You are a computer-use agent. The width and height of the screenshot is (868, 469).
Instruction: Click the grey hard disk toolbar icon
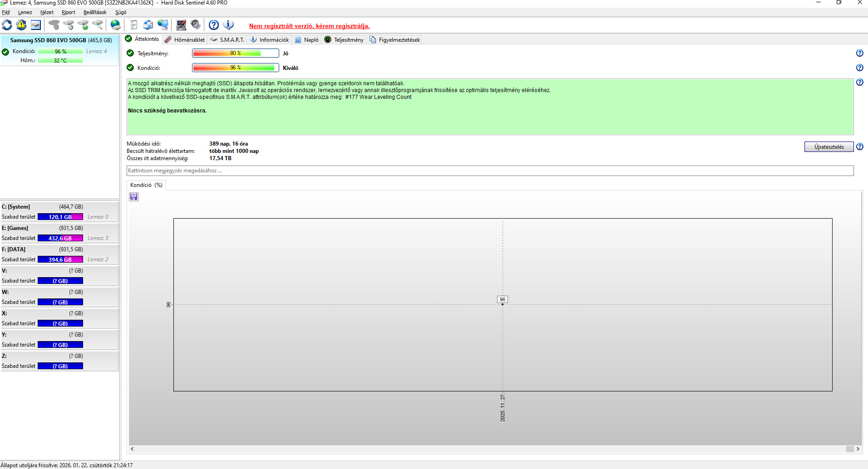click(54, 25)
